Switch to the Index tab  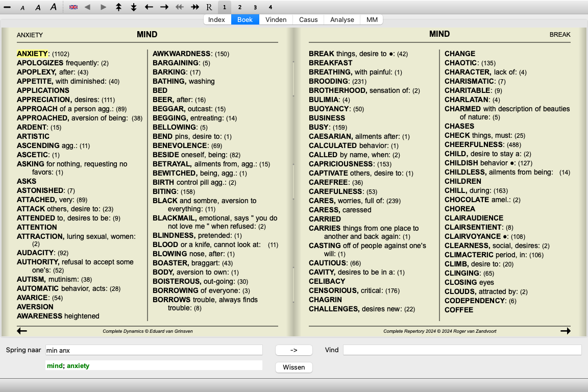217,19
